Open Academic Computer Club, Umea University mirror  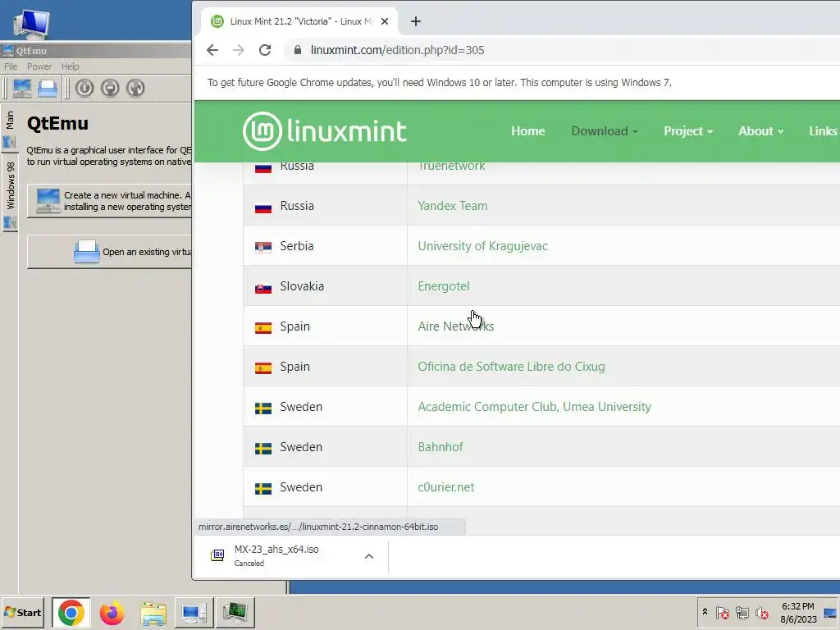click(x=534, y=407)
